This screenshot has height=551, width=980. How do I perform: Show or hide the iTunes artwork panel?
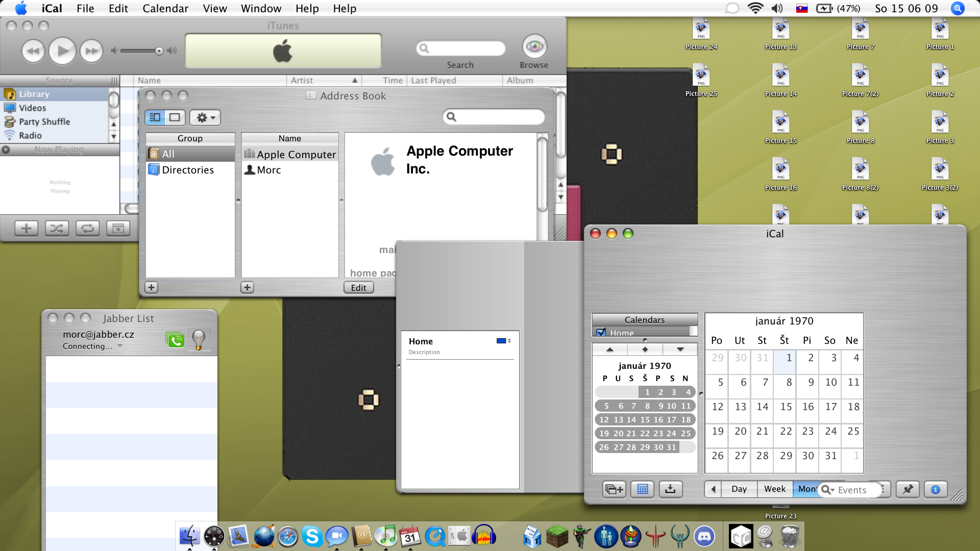click(118, 229)
